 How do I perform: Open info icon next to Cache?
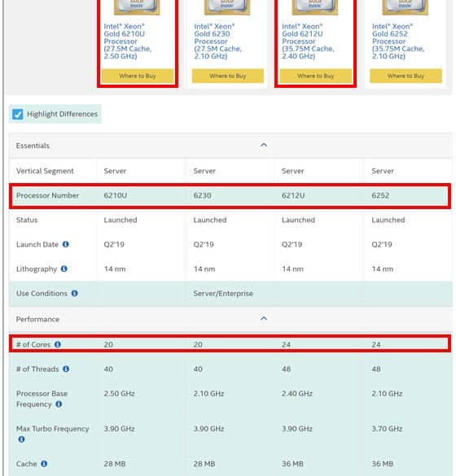pyautogui.click(x=44, y=464)
